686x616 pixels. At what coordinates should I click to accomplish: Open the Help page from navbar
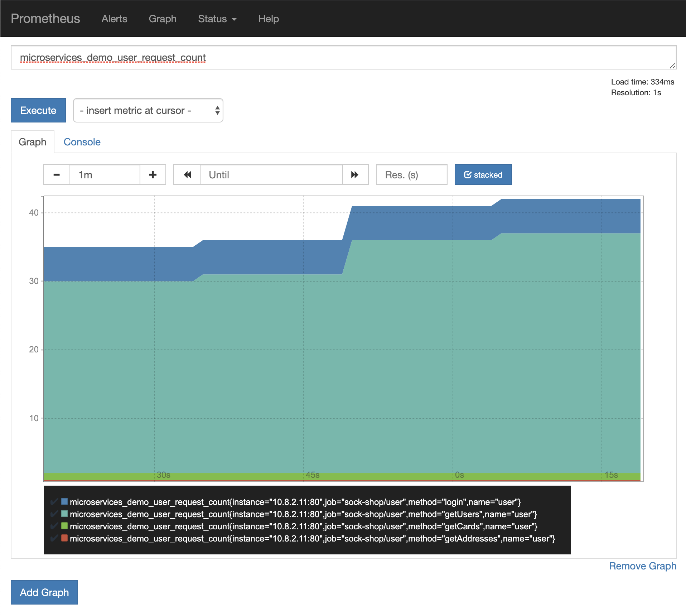pyautogui.click(x=269, y=19)
